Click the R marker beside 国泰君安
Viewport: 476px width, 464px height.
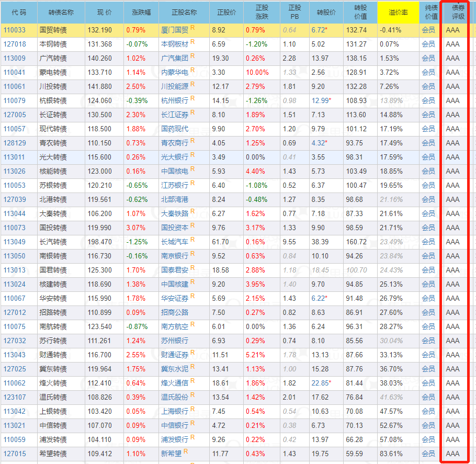click(x=192, y=268)
